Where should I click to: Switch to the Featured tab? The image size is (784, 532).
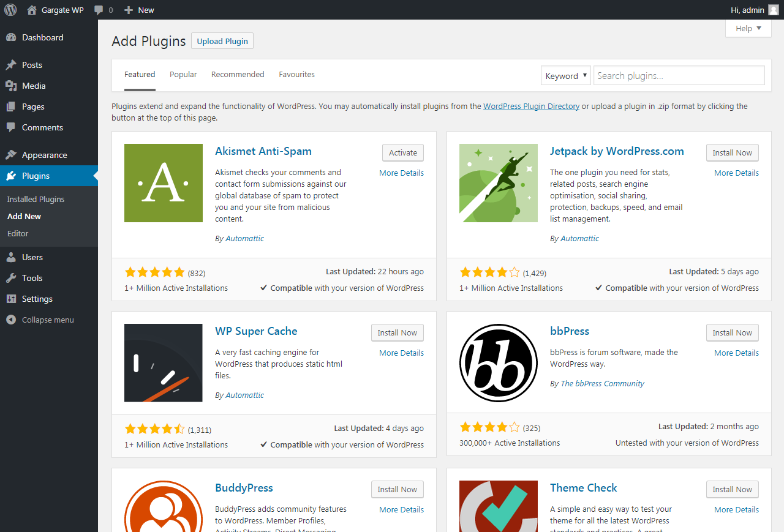pos(140,75)
